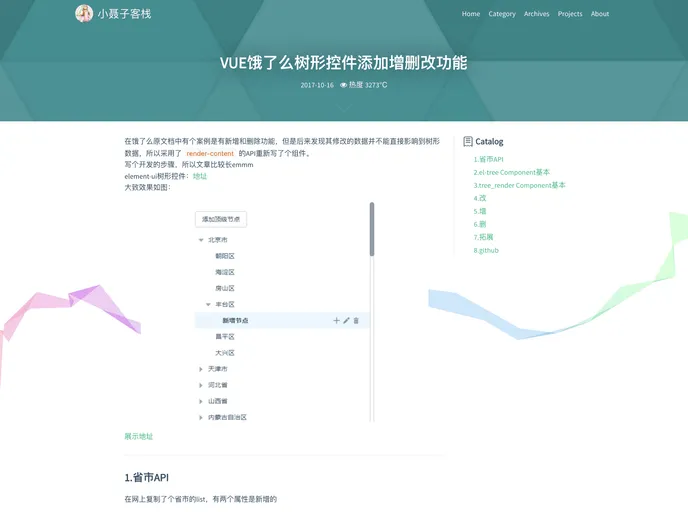Image resolution: width=688 pixels, height=512 pixels.
Task: Open the 小聂子客栈 site title
Action: [x=124, y=14]
